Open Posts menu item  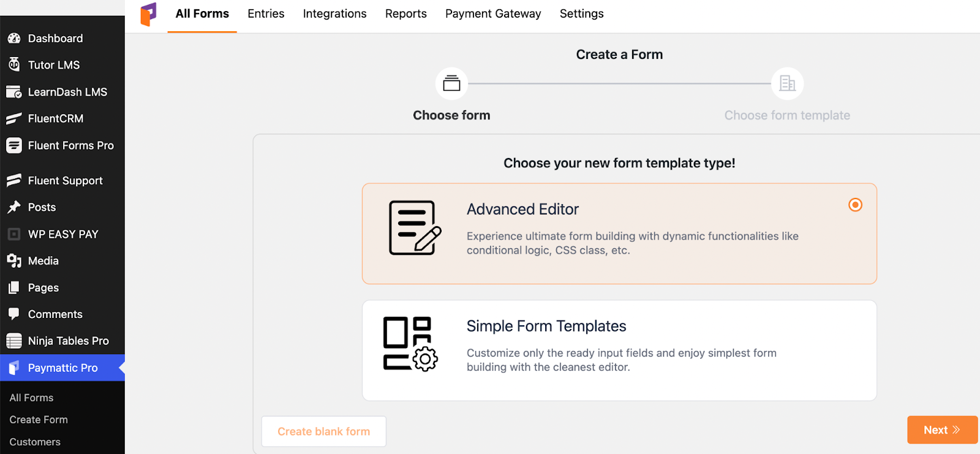click(62, 207)
